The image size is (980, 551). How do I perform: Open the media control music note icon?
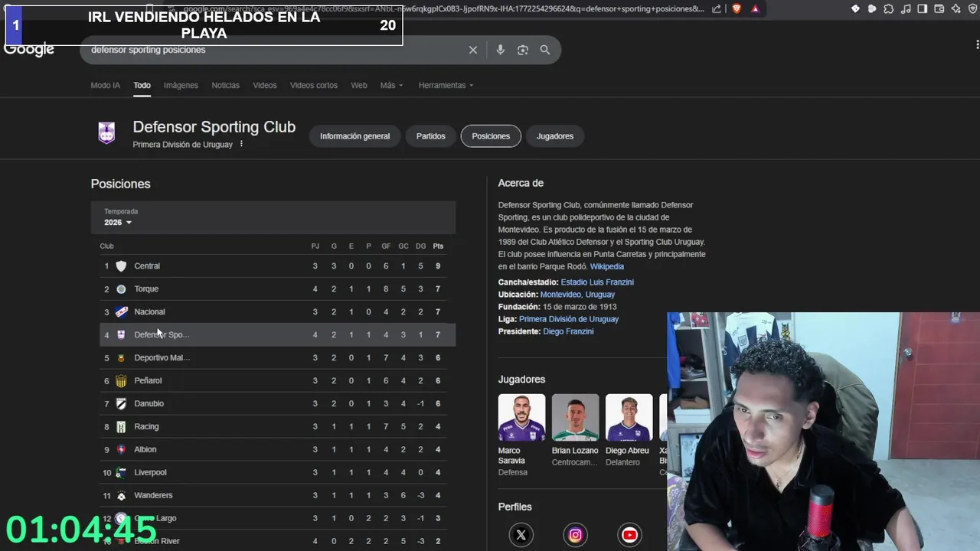tap(906, 8)
